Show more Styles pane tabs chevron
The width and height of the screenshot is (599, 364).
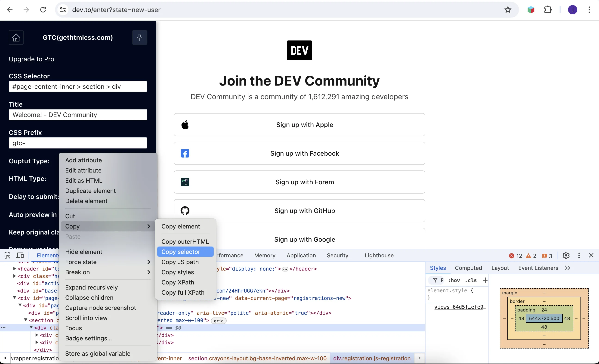(x=567, y=268)
